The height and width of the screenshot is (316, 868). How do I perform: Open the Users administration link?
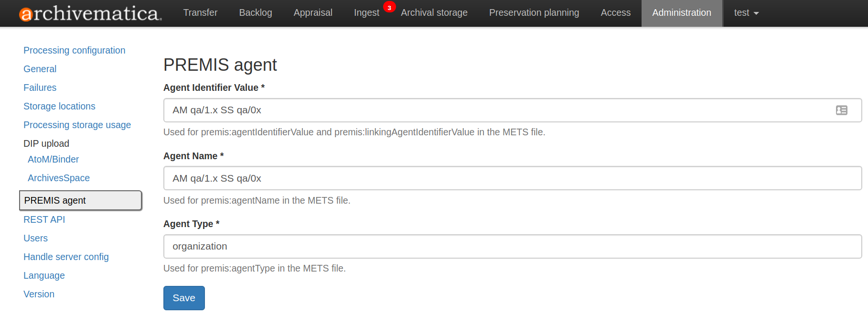[x=35, y=238]
